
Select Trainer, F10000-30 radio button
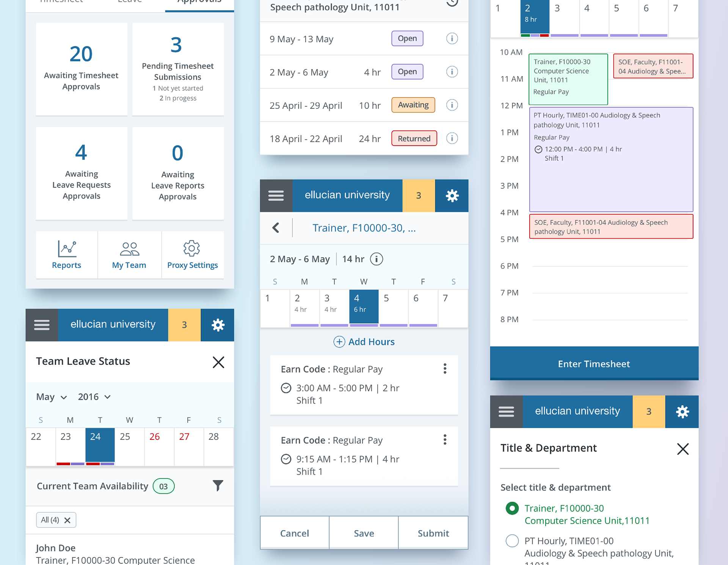click(x=512, y=508)
